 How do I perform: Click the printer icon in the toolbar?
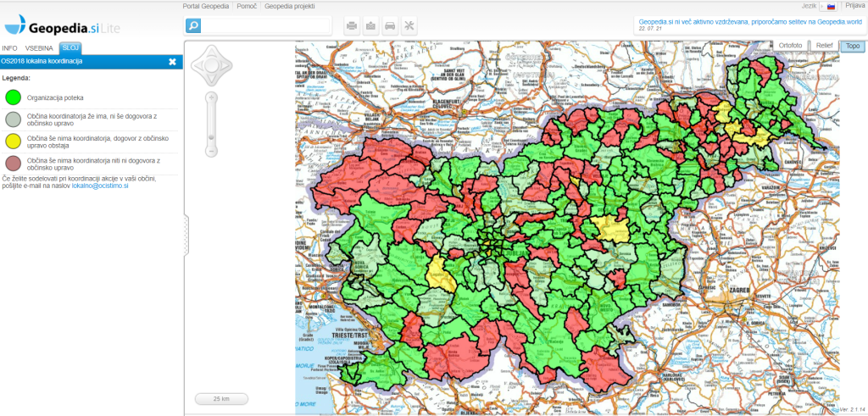pos(352,26)
